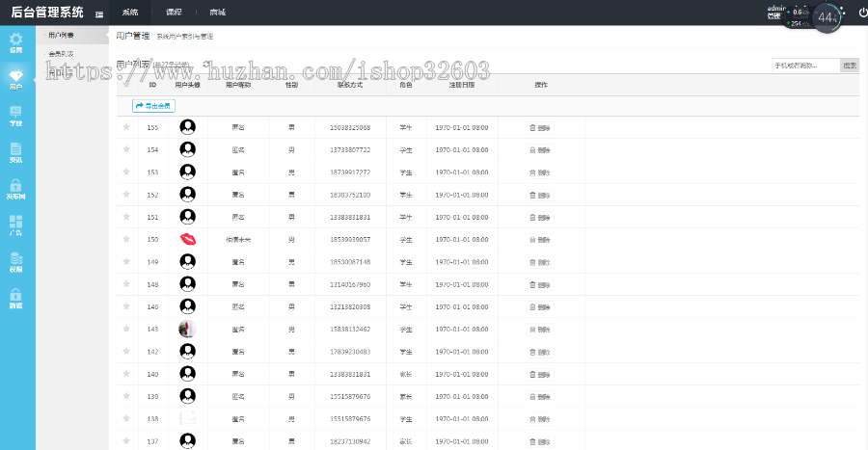Click the power logout icon at top right
Image resolution: width=868 pixels, height=450 pixels.
tap(862, 13)
